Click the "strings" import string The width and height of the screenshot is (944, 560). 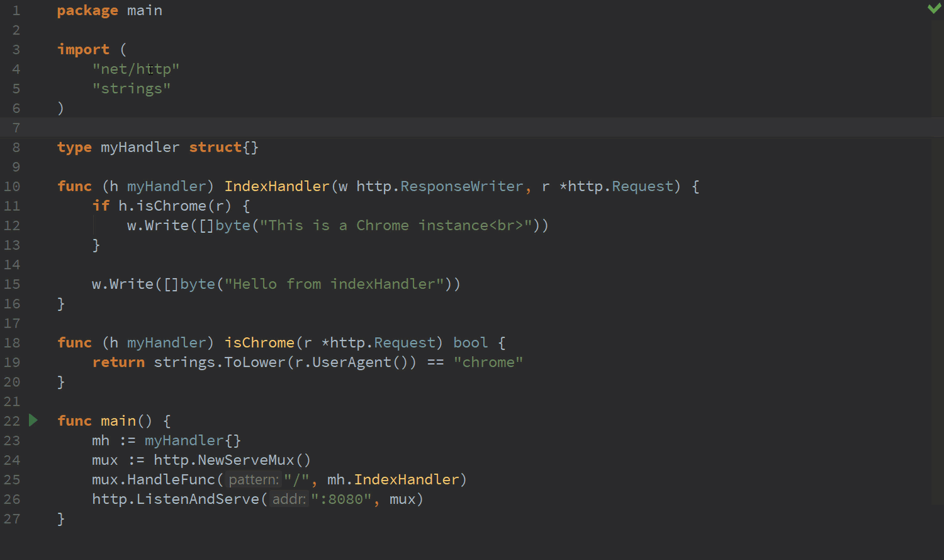132,88
